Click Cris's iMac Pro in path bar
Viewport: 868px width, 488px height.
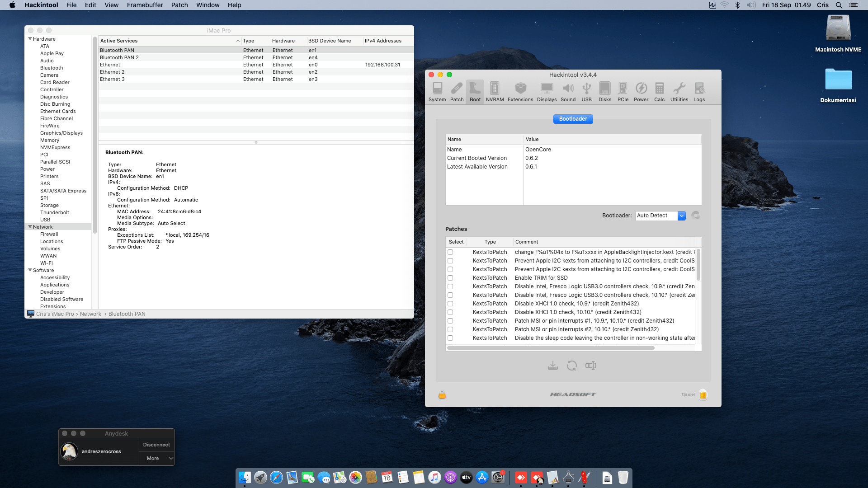pos(55,314)
